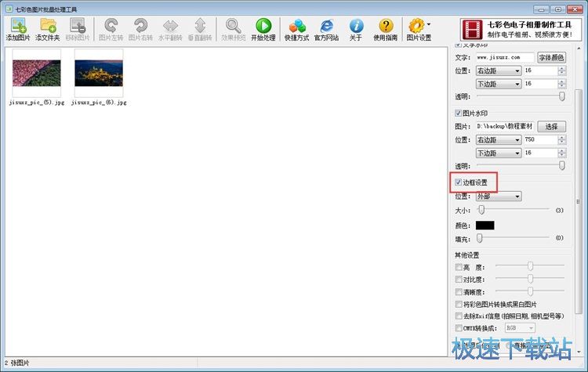
Task: Click the 字体颜色 font color button
Action: [x=551, y=57]
